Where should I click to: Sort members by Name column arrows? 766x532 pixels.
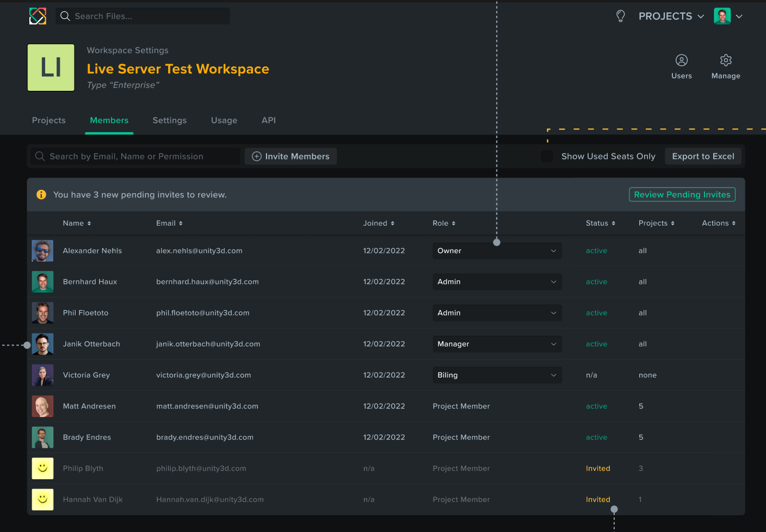(89, 224)
